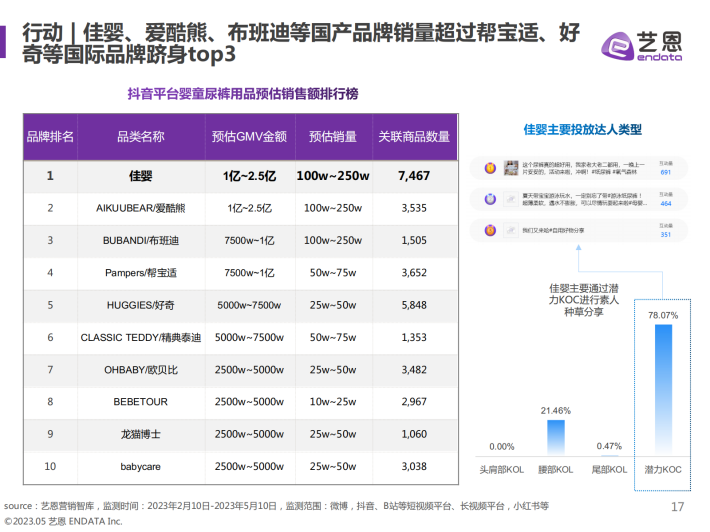The height and width of the screenshot is (532, 710).
Task: Click the endata logo icon
Action: [618, 46]
